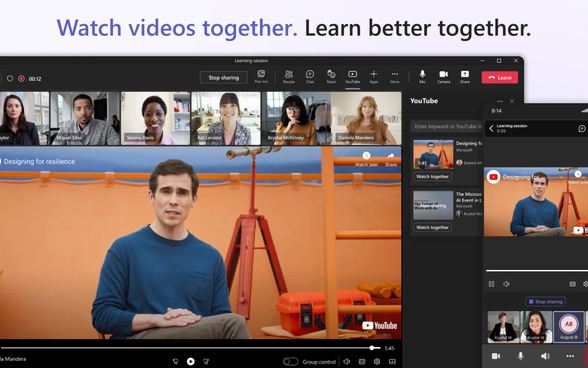Viewport: 588px width, 368px height.
Task: Open more options in mobile bottom bar
Action: tap(570, 356)
